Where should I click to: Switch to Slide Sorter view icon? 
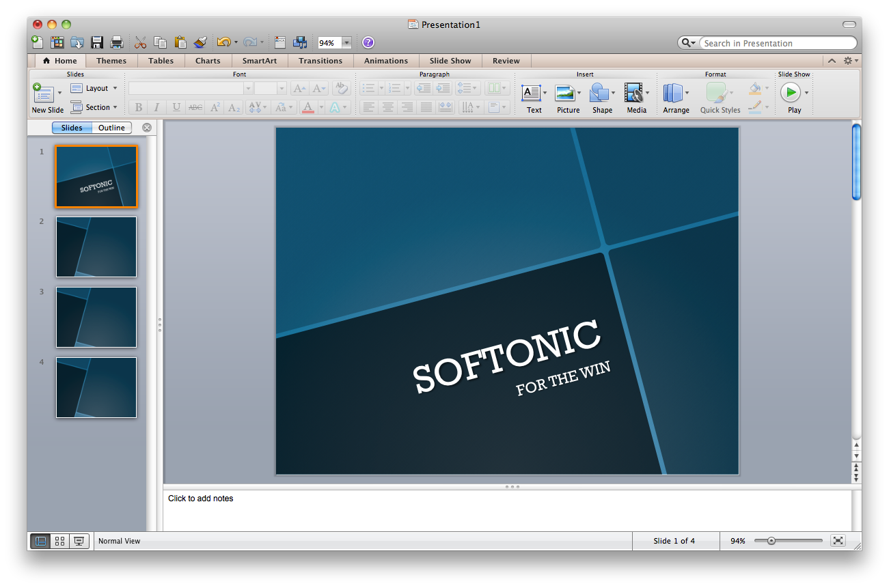click(x=59, y=541)
